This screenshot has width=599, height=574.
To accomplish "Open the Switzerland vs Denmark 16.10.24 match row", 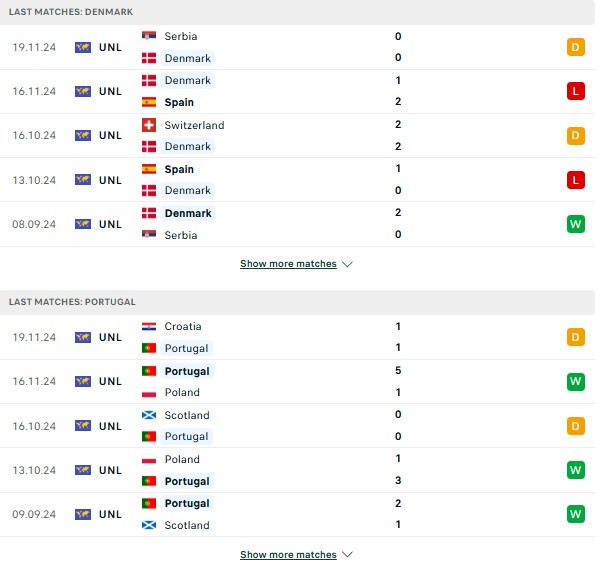I will click(x=298, y=136).
